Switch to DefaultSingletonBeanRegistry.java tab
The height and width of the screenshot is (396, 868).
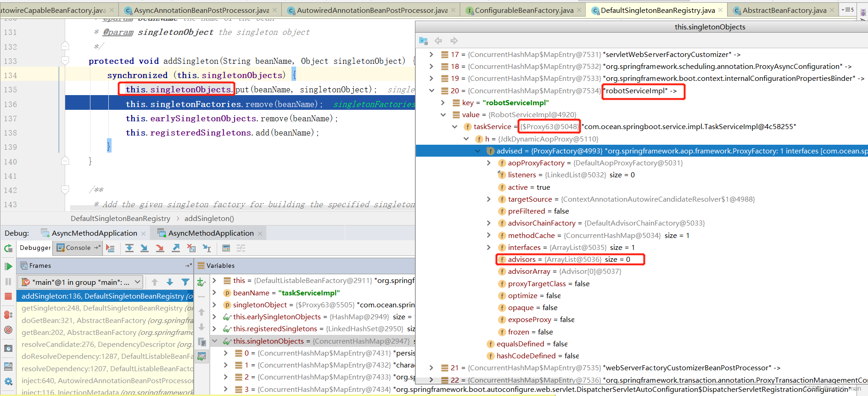[x=657, y=10]
